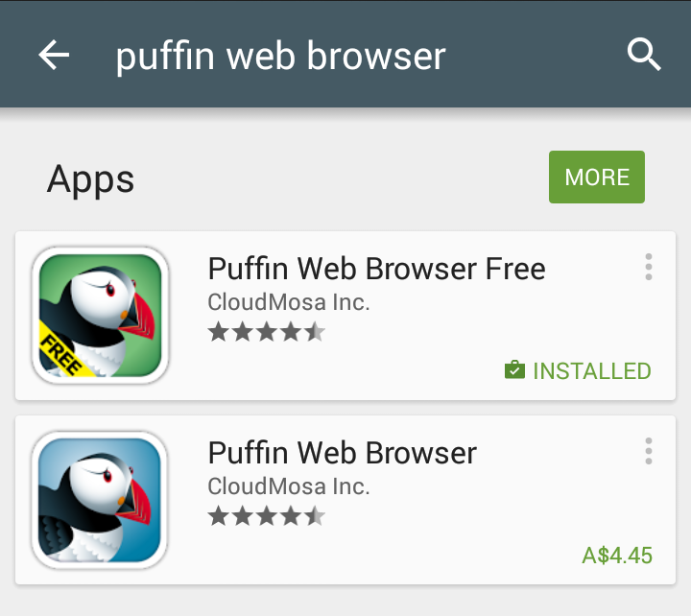Click the green MORE button

click(597, 178)
